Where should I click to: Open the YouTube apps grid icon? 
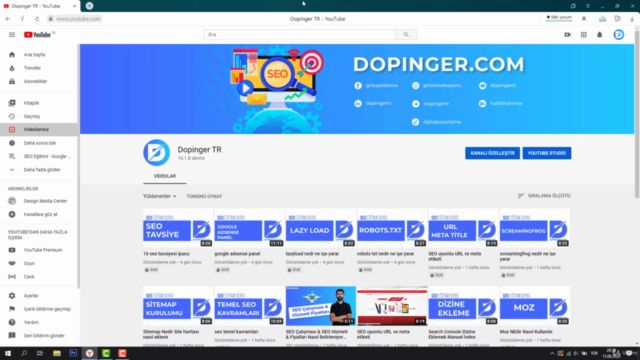(x=584, y=35)
